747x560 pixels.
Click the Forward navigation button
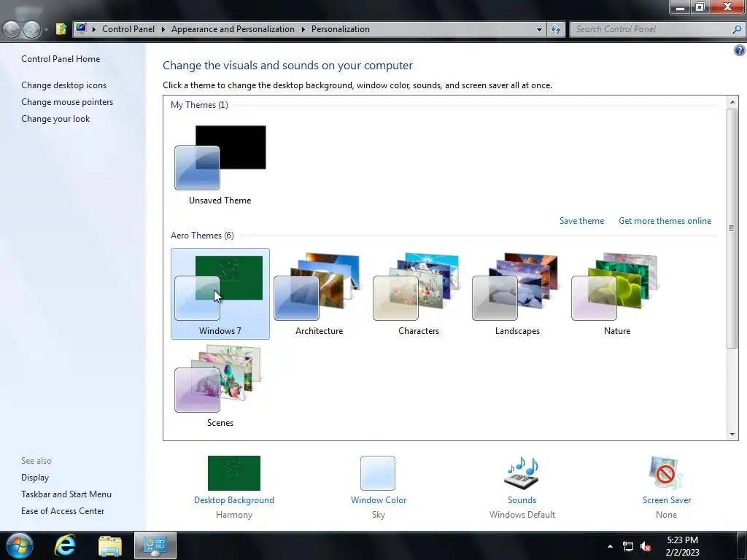coord(31,29)
